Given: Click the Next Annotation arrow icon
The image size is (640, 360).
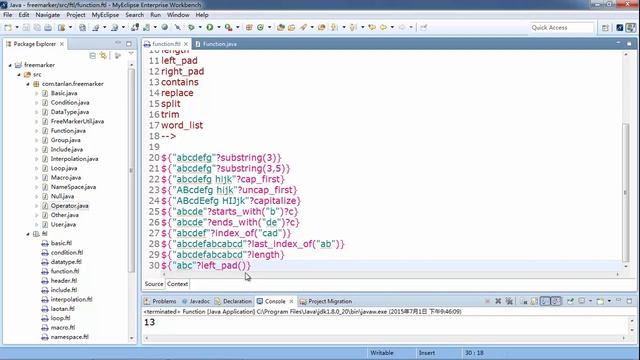Looking at the screenshot, I should pos(334,27).
